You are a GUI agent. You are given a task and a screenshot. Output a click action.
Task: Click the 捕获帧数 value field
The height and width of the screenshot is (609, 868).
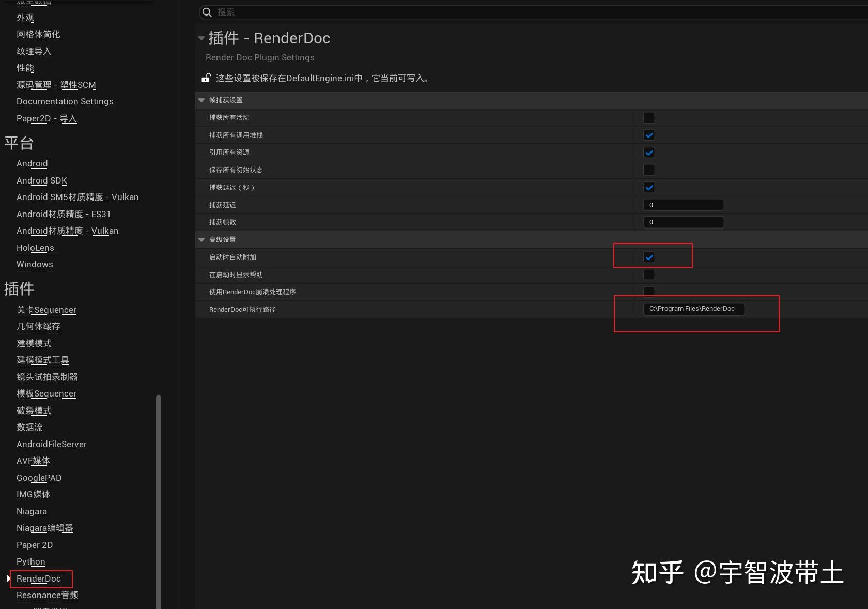tap(683, 222)
